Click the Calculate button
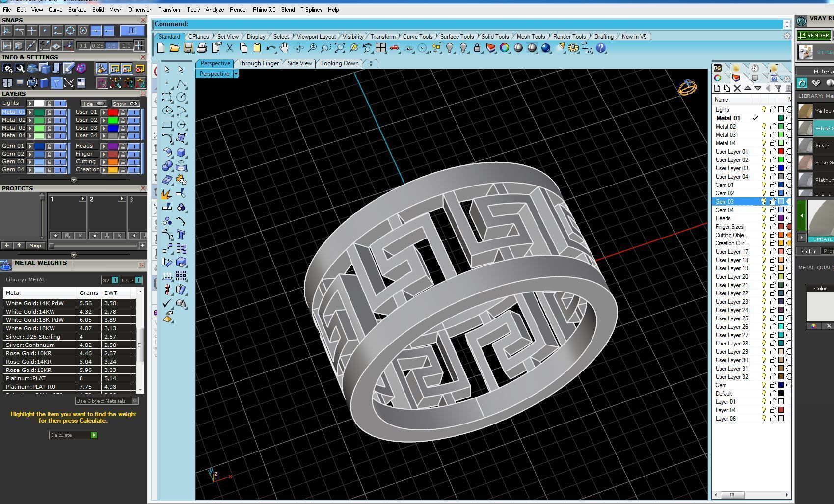Image resolution: width=834 pixels, height=504 pixels. click(74, 435)
